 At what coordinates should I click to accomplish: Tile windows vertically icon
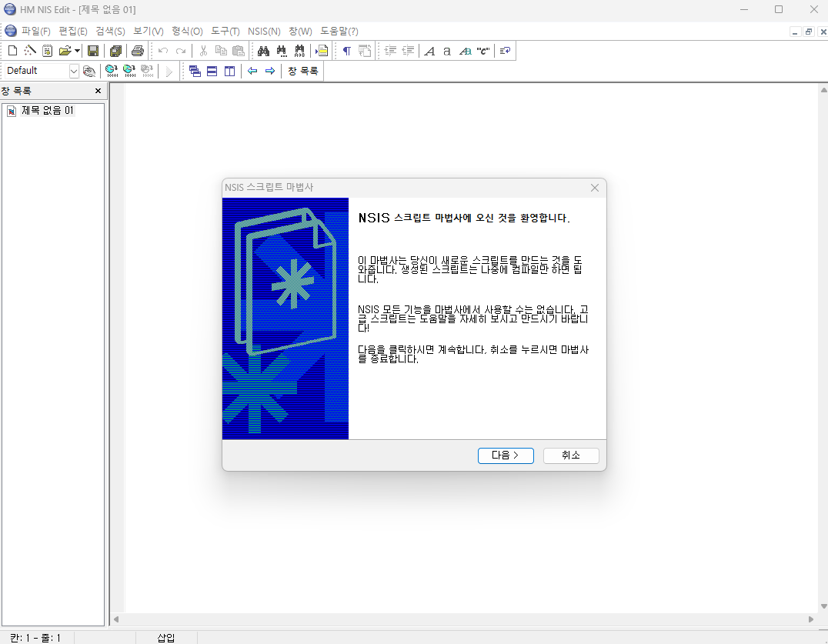coord(230,71)
